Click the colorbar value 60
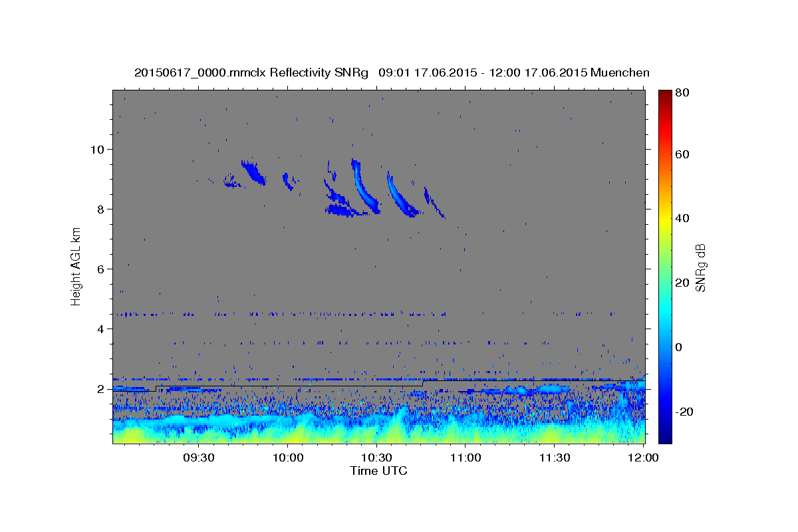The width and height of the screenshot is (798, 532). pos(682,154)
